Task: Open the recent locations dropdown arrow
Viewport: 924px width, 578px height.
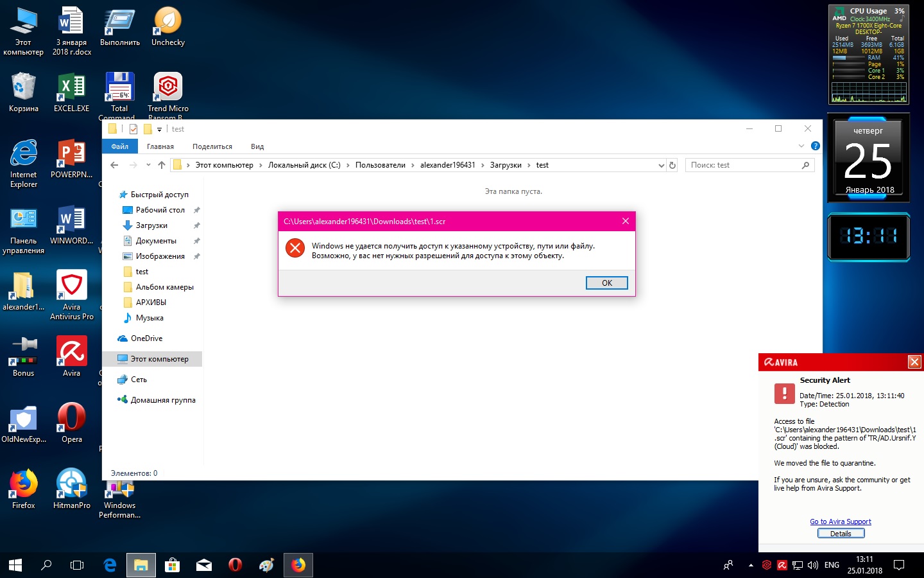Action: [x=148, y=165]
